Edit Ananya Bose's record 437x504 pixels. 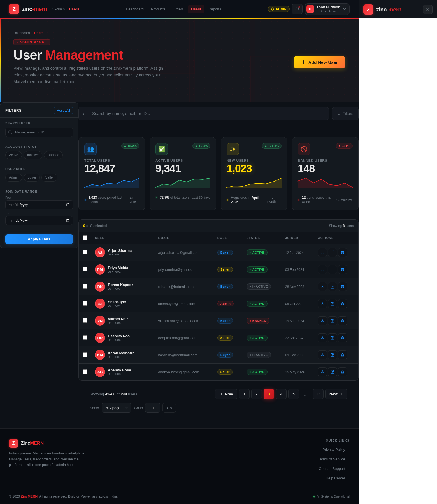click(333, 372)
